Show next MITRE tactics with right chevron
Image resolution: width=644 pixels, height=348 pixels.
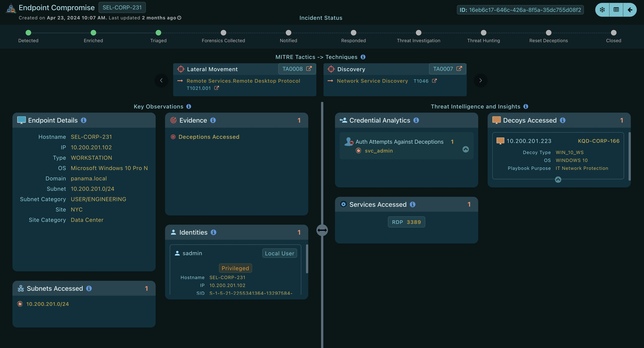tap(480, 80)
